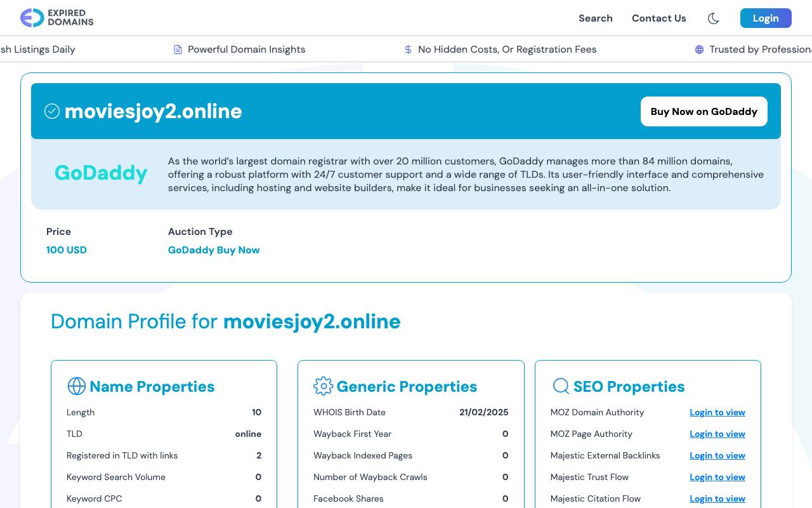Open the Contact Us page
This screenshot has width=812, height=508.
[659, 18]
